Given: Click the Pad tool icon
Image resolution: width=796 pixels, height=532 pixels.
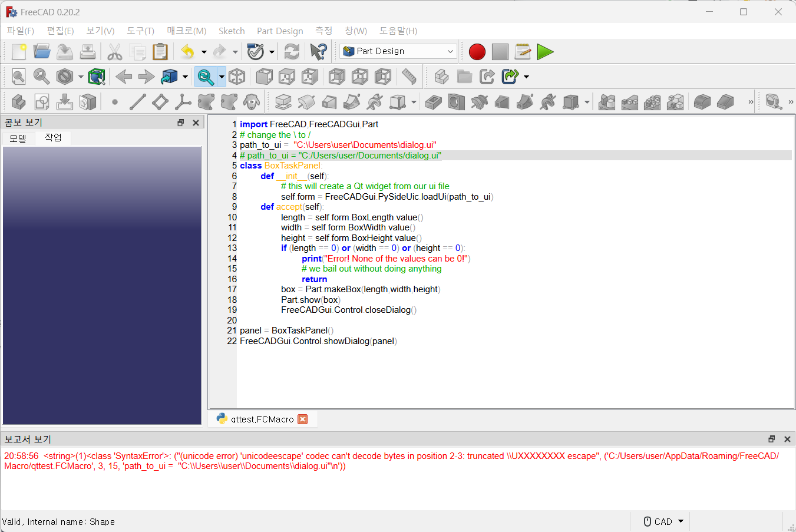Looking at the screenshot, I should 283,102.
